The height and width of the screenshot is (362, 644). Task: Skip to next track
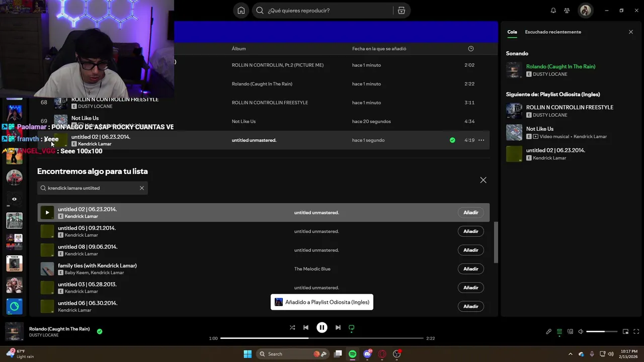pos(338,327)
